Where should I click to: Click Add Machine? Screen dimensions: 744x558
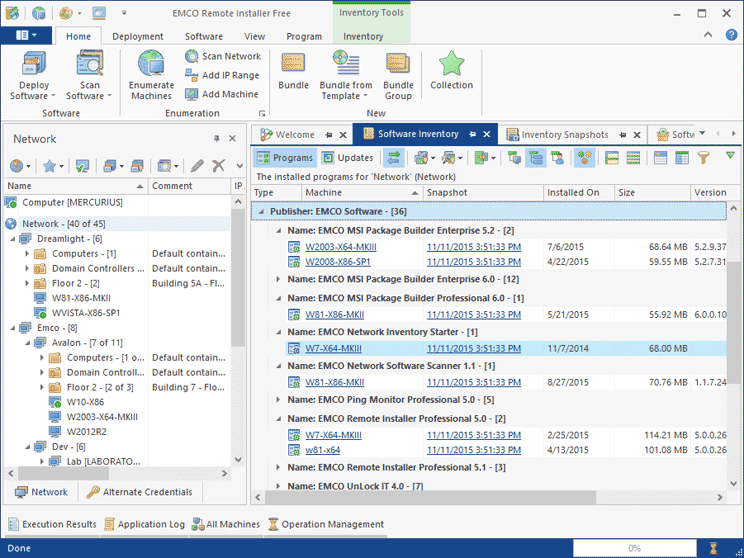click(x=222, y=94)
